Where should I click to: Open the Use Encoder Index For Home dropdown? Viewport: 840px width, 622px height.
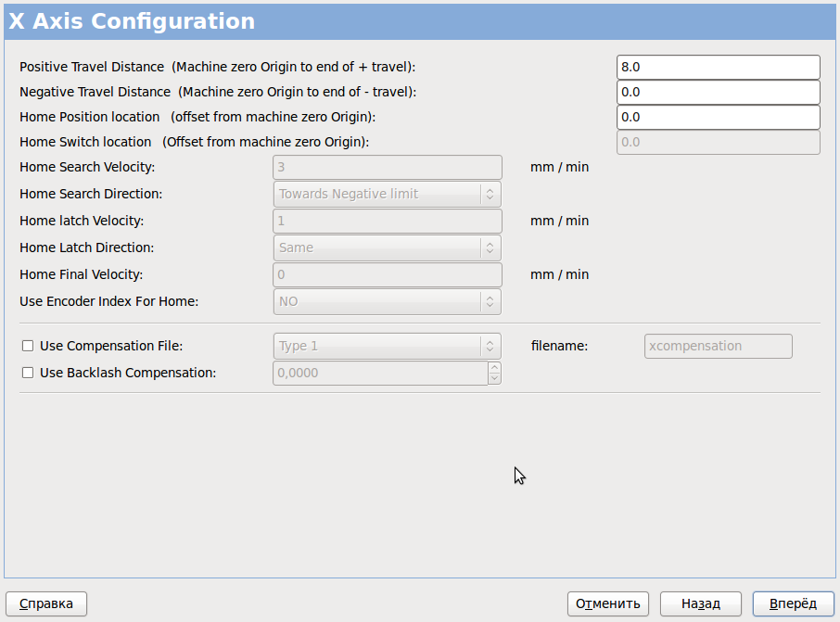[x=387, y=301]
